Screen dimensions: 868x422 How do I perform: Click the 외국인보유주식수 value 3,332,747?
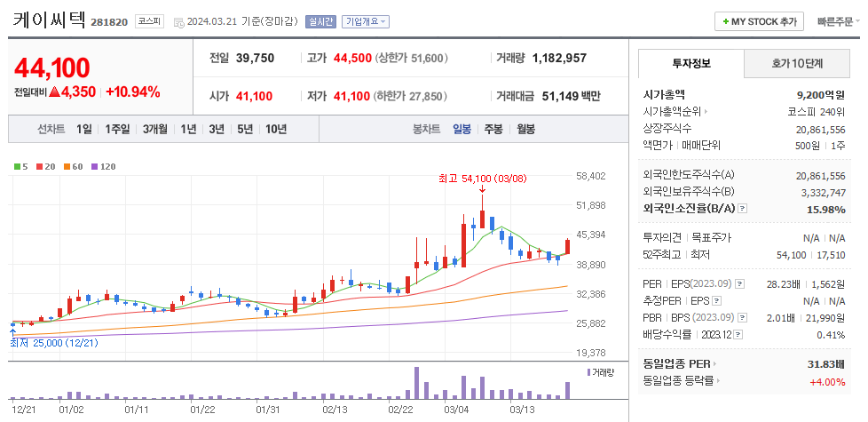click(823, 192)
